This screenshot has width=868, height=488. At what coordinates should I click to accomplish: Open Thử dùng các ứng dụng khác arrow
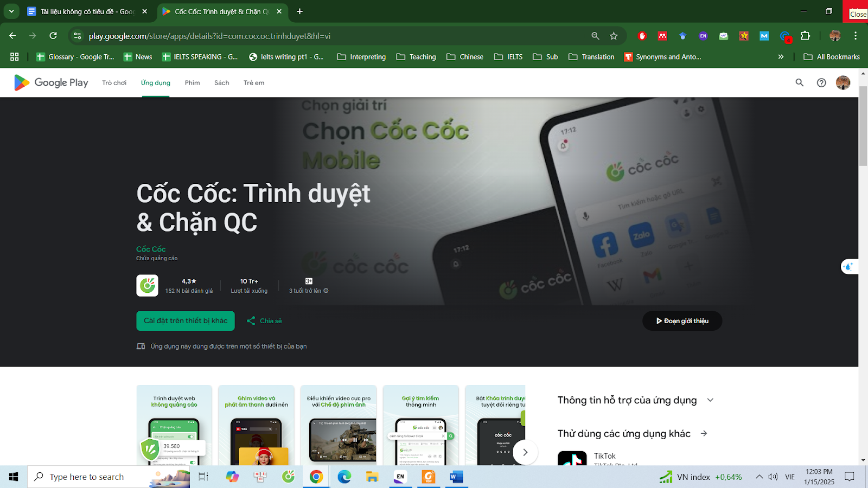pos(704,433)
